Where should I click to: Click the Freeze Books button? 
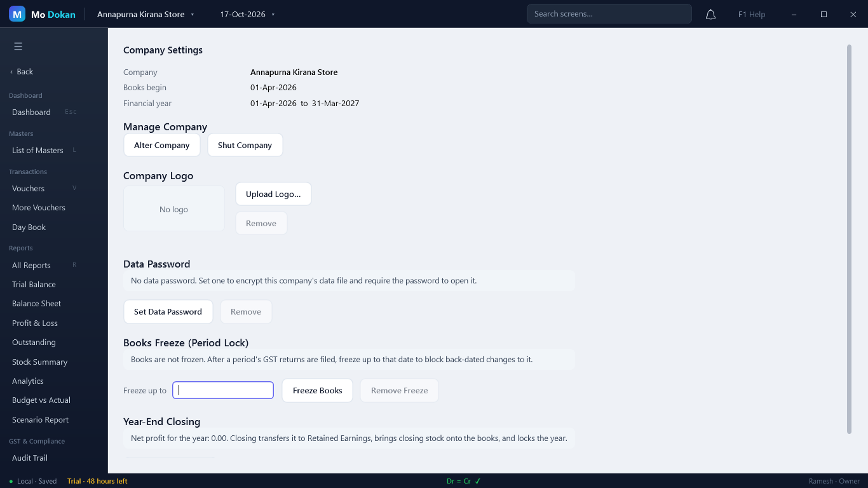click(x=317, y=390)
